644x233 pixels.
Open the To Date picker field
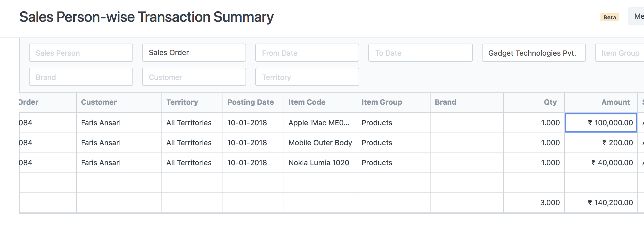(420, 53)
